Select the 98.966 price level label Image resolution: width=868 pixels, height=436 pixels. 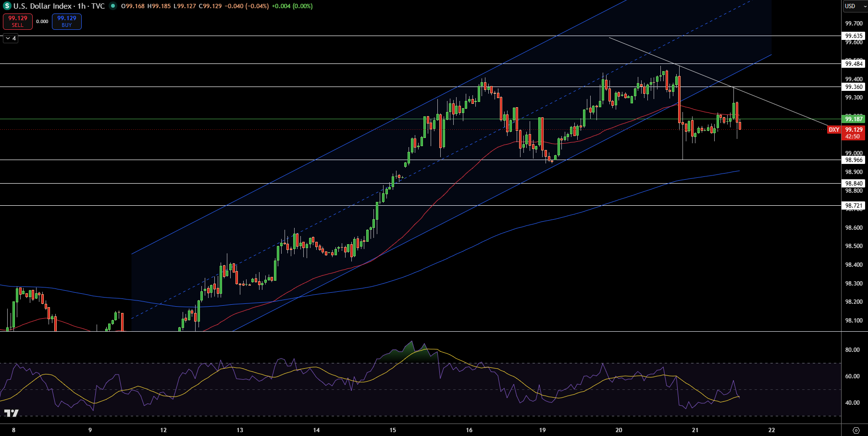(x=854, y=160)
